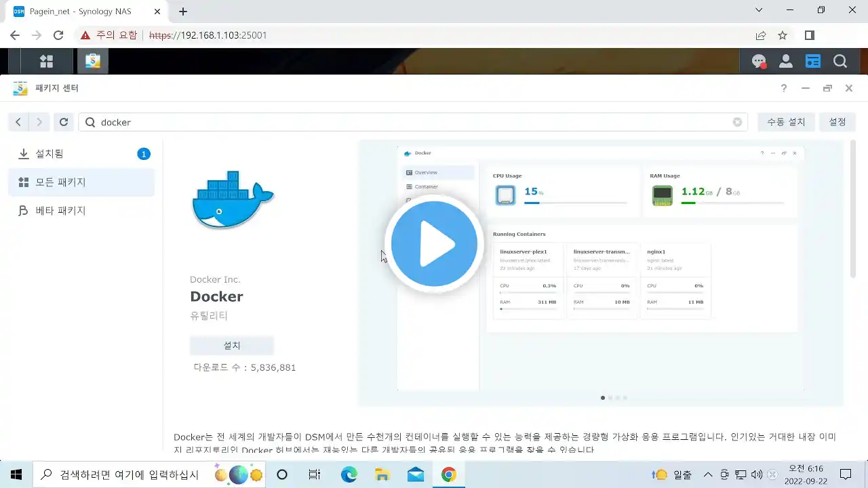Toggle the browser side panel icon
This screenshot has height=488, width=868.
click(x=810, y=35)
